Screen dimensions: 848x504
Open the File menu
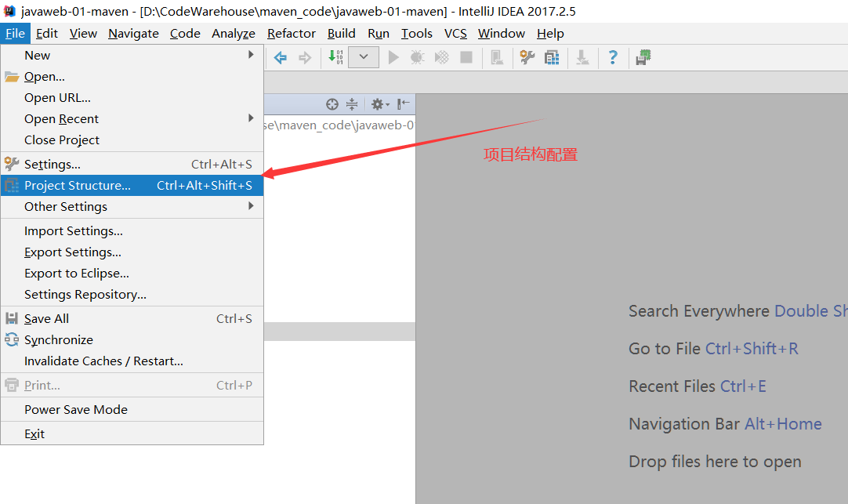coord(15,34)
